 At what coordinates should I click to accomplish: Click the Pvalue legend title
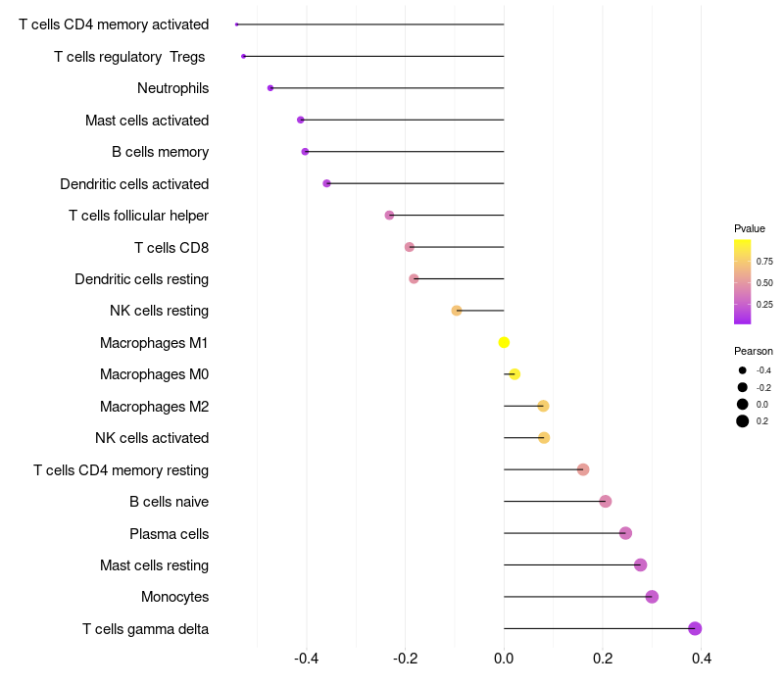click(750, 228)
